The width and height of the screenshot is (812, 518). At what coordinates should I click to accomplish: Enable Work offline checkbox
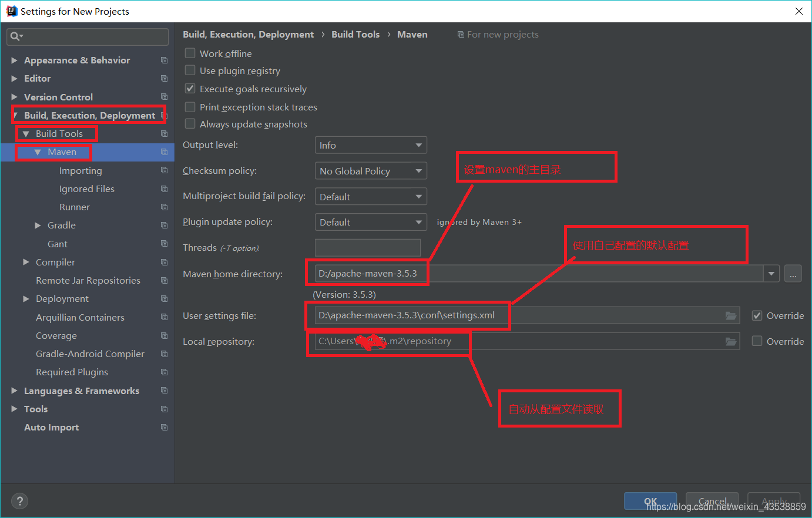coord(190,53)
